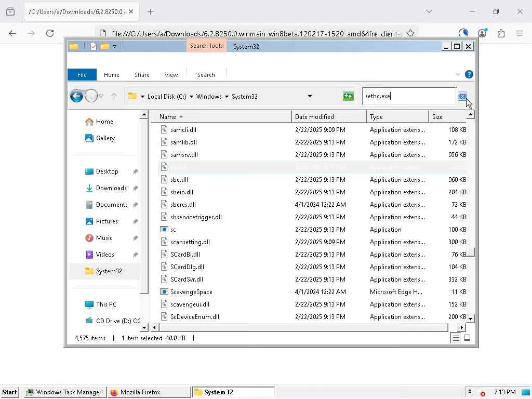Click the Properties checkmark quick access icon
This screenshot has height=399, width=532.
click(x=94, y=46)
